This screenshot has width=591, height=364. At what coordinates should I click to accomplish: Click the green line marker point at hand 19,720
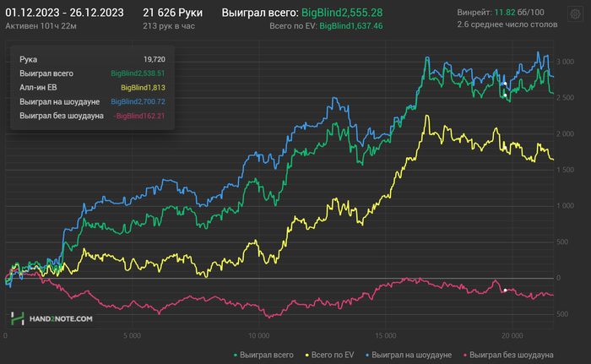(x=505, y=95)
